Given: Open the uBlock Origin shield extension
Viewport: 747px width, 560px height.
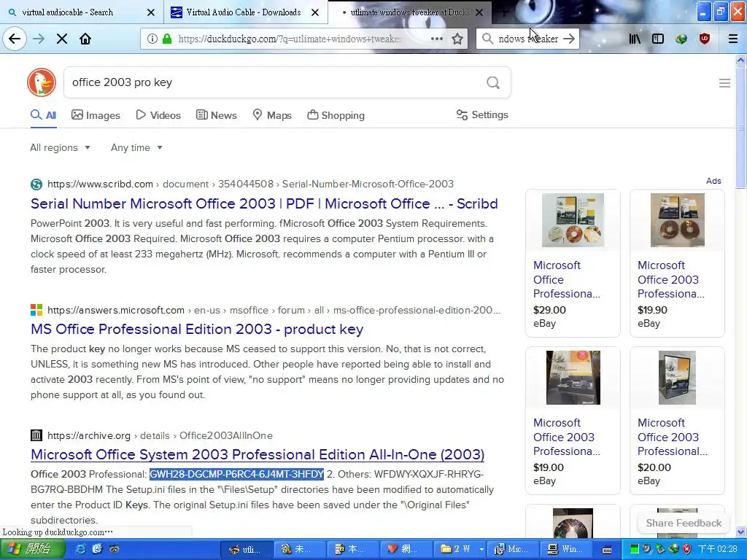Looking at the screenshot, I should point(705,39).
